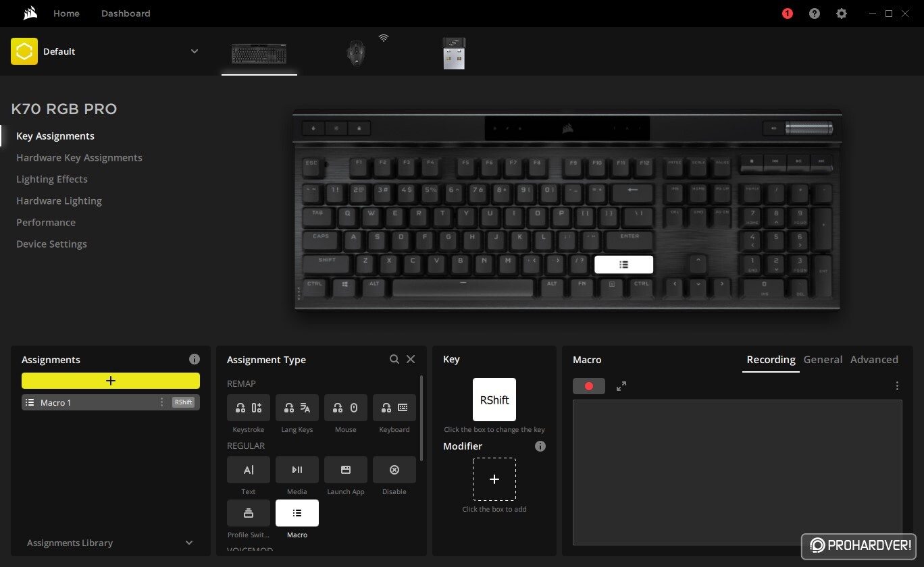Image resolution: width=924 pixels, height=567 pixels.
Task: Click the macro recording list area
Action: coord(738,473)
